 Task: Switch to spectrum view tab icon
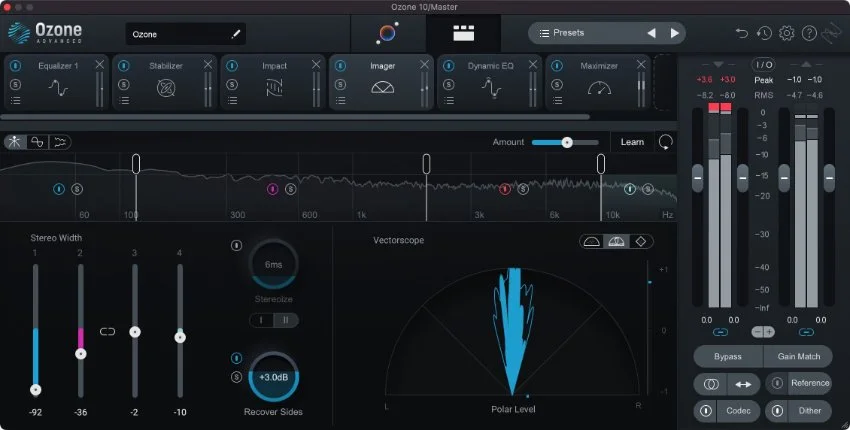14,142
